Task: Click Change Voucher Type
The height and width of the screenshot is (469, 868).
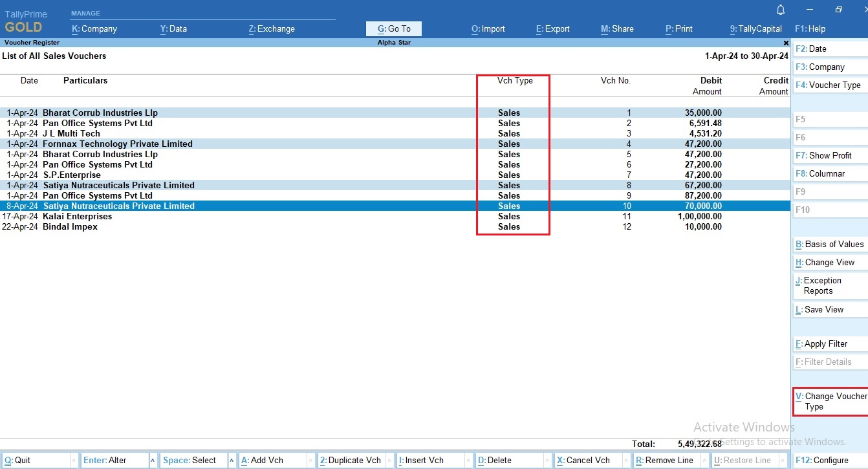Action: (830, 401)
